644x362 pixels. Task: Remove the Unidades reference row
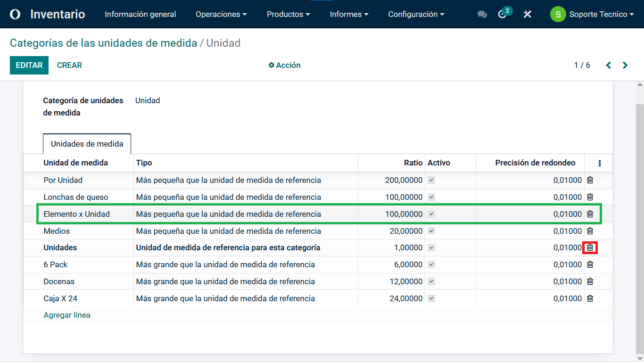590,247
